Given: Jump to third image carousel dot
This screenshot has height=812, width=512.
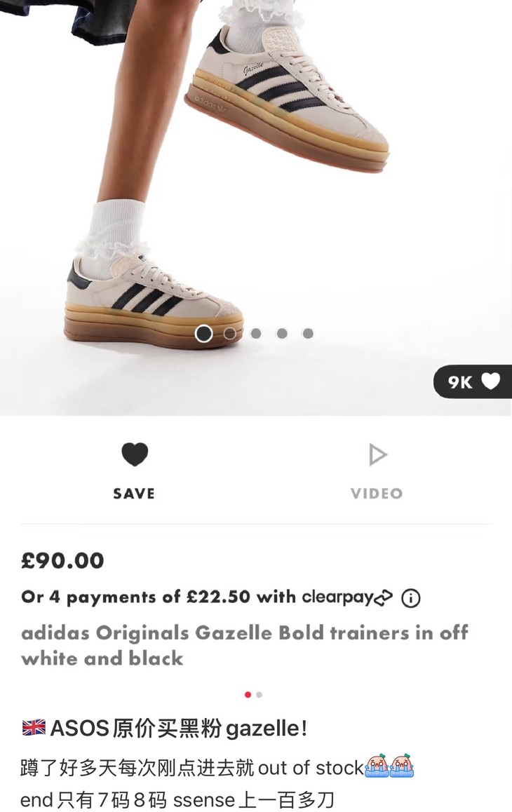Looking at the screenshot, I should pyautogui.click(x=256, y=334).
